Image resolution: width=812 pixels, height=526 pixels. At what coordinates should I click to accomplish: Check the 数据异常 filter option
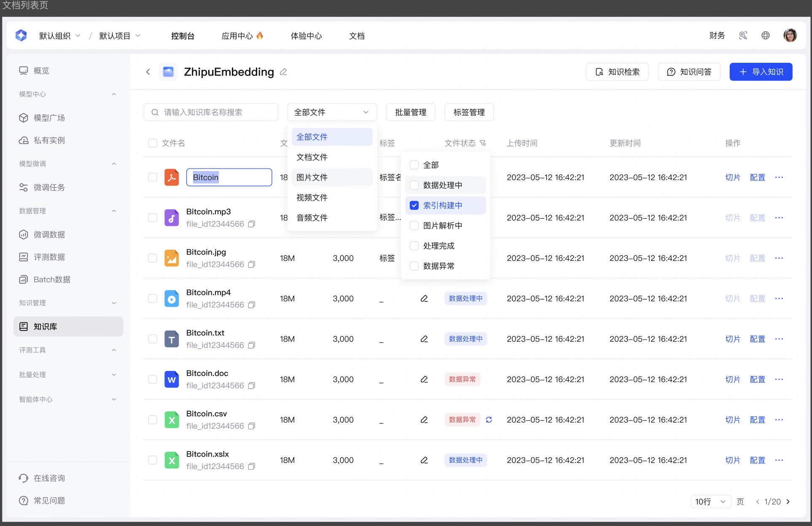[x=414, y=266]
